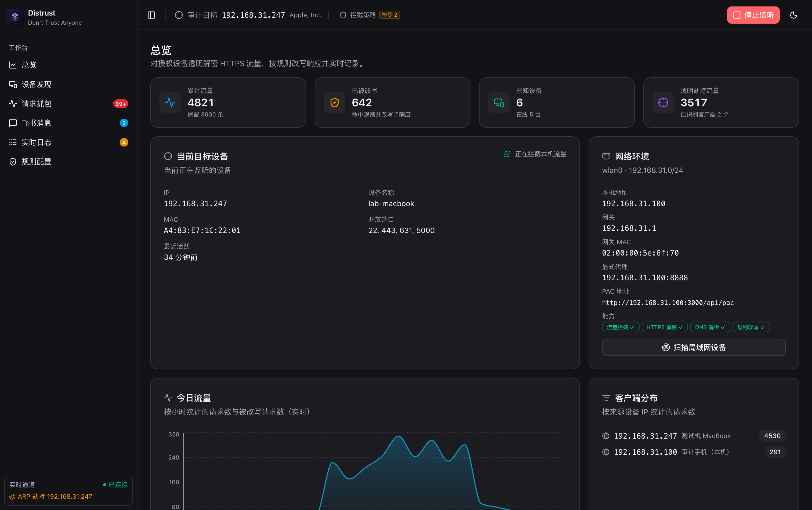Switch theme with the moon icon
The width and height of the screenshot is (812, 510).
(793, 15)
